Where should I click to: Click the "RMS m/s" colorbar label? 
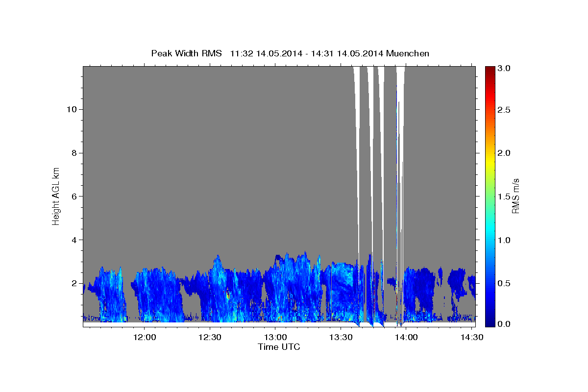pos(515,196)
